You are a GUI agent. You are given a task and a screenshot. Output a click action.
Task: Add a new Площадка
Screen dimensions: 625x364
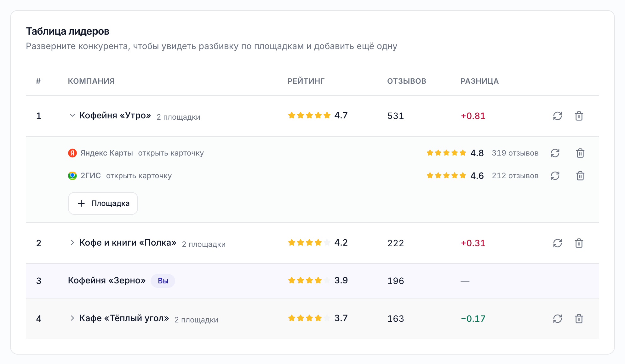pyautogui.click(x=103, y=203)
